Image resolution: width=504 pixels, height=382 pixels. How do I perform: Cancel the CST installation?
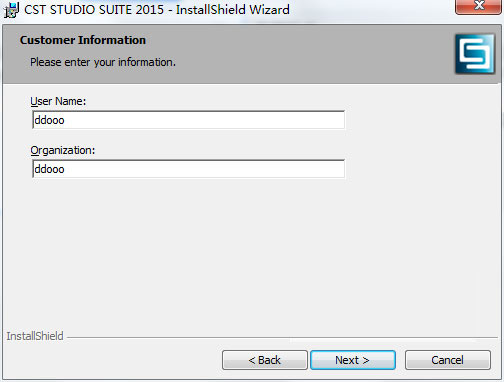click(448, 360)
